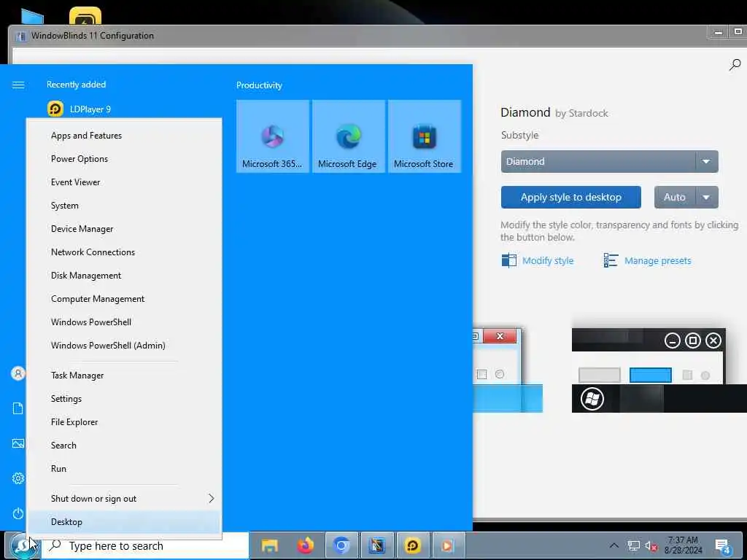Open the notification center icon
The width and height of the screenshot is (747, 560).
point(723,546)
